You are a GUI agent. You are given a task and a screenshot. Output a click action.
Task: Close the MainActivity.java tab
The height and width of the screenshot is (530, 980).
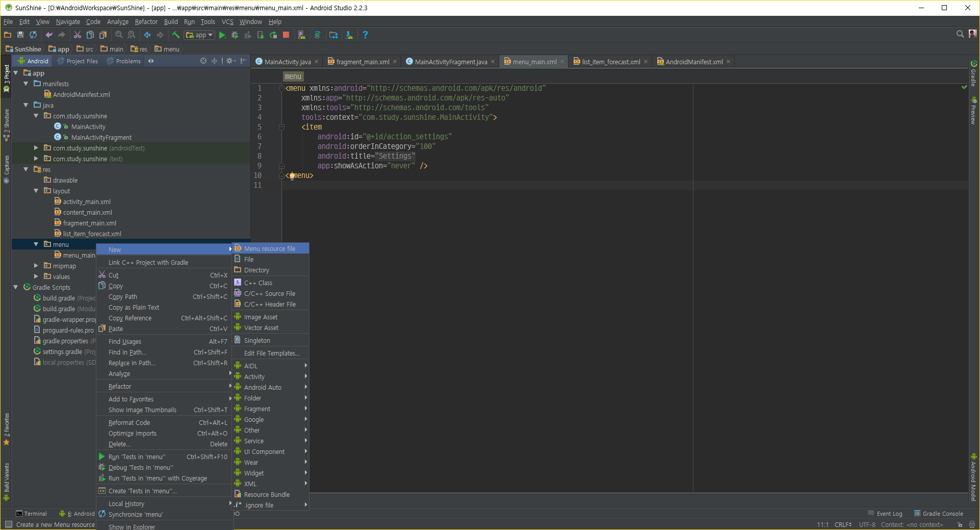coord(316,62)
